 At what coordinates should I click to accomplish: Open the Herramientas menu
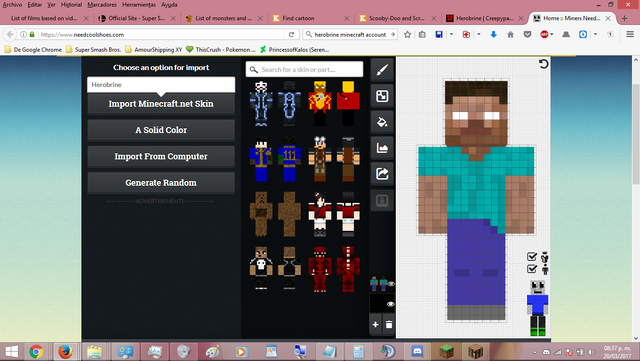point(139,5)
